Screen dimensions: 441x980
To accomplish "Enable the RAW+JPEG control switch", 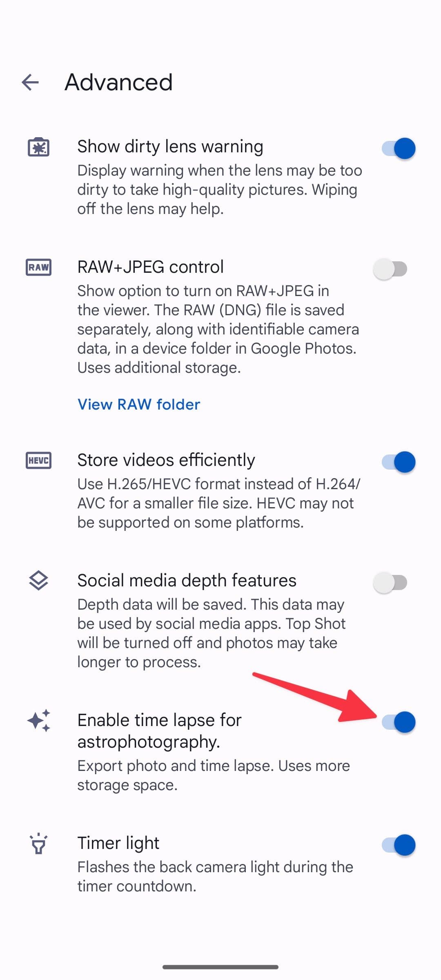I will [x=390, y=269].
